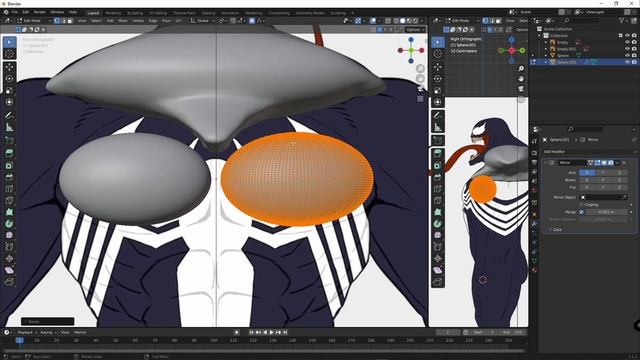Select the Move tool in the right viewport
The width and height of the screenshot is (640, 360).
(x=438, y=67)
